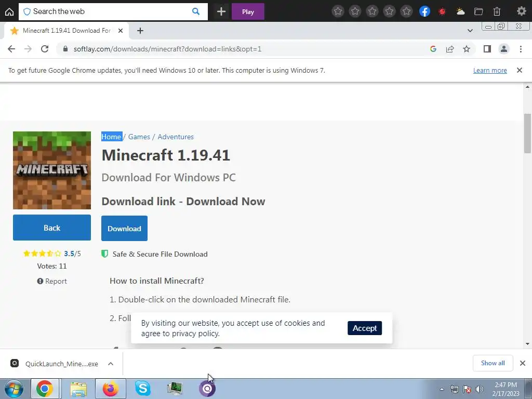This screenshot has height=399, width=532.
Task: Go to Home breadcrumb link
Action: 111,137
